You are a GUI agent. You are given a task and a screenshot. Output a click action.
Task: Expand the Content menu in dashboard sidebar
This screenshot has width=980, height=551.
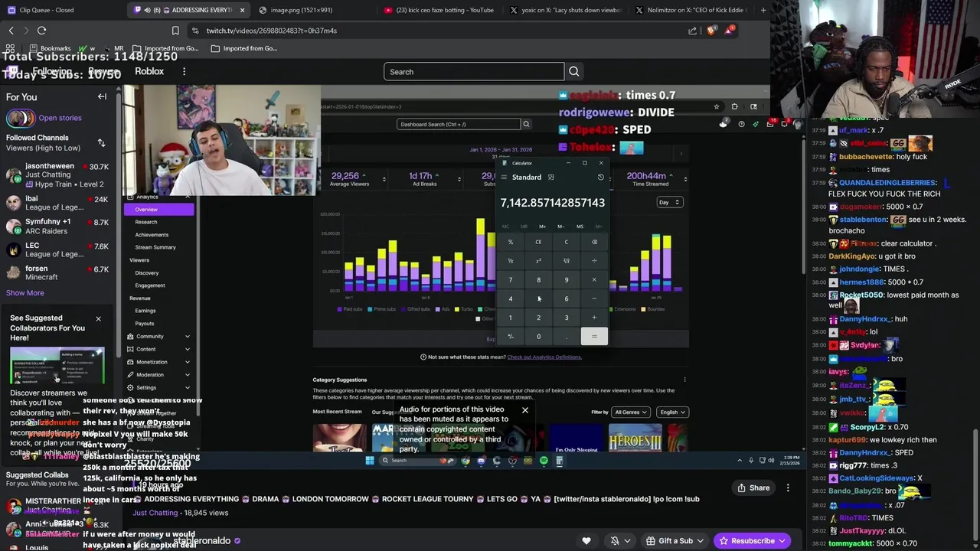point(160,349)
